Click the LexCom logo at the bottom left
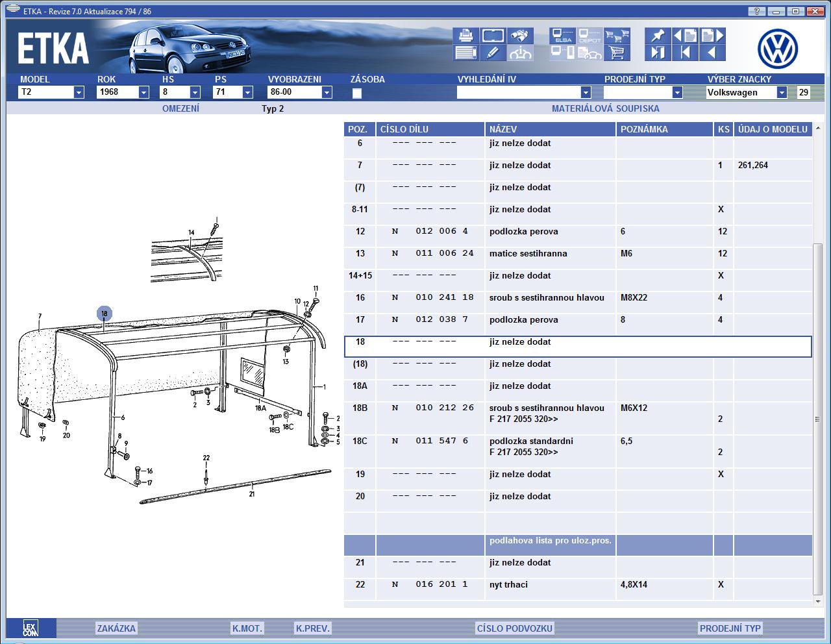Viewport: 831px width, 644px height. tap(31, 628)
